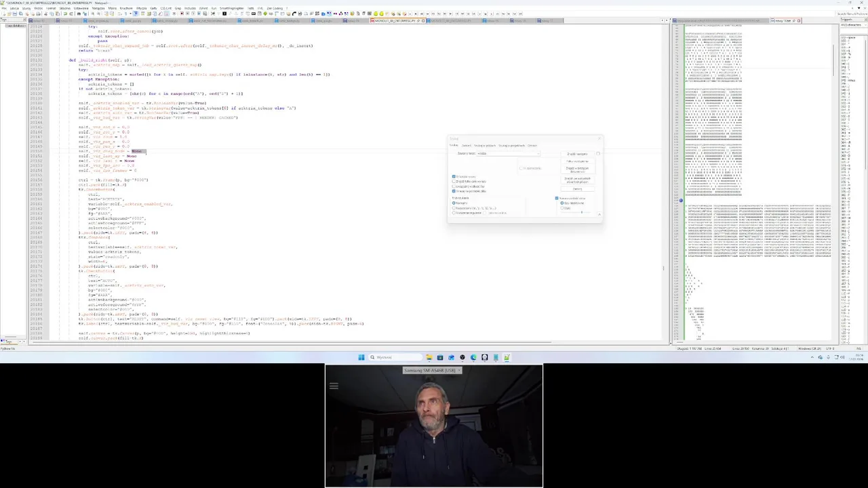Select the 'Gdy nieaktywne' transparency radio
Image resolution: width=868 pixels, height=488 pixels.
[x=561, y=203]
